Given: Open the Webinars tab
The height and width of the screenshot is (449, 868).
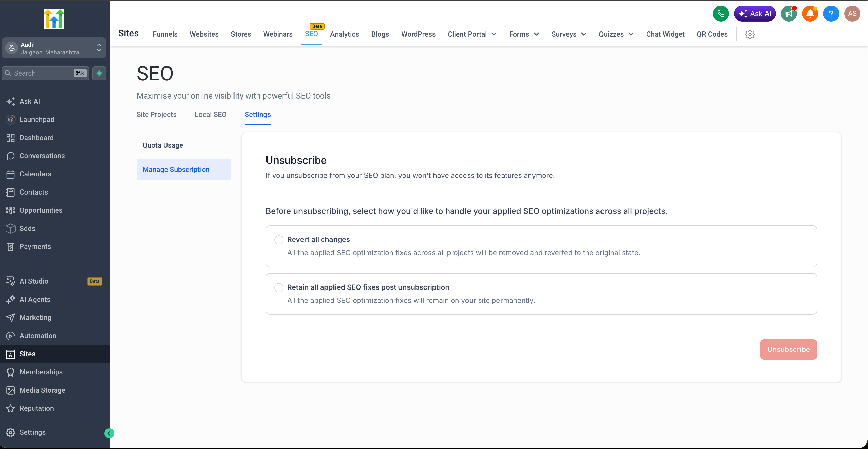Looking at the screenshot, I should tap(278, 34).
